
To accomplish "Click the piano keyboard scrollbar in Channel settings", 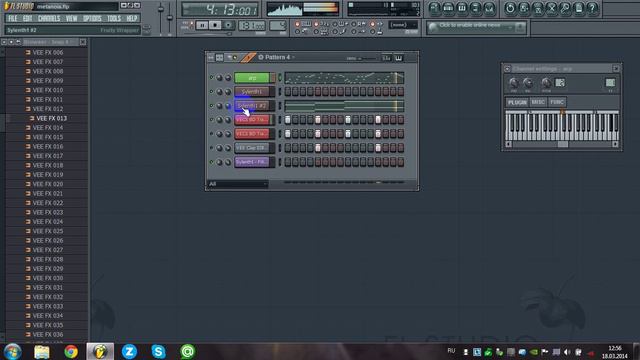I will click(562, 144).
